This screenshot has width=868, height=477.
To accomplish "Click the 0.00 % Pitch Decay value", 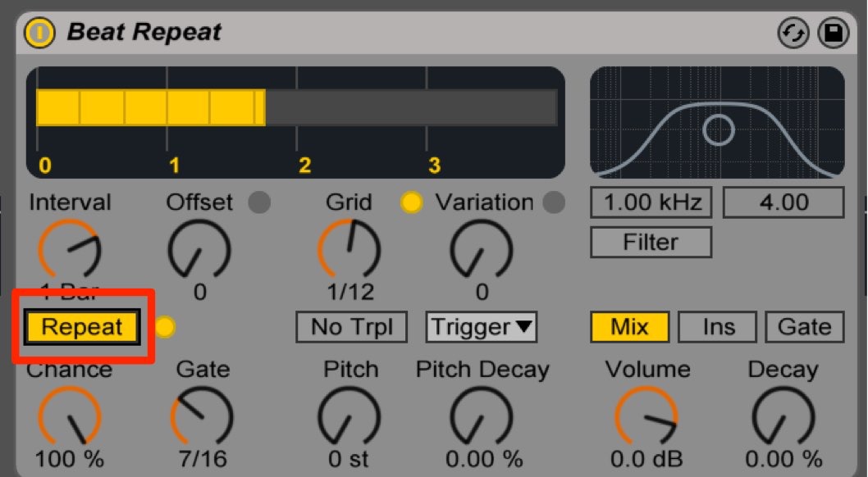I will pos(484,459).
